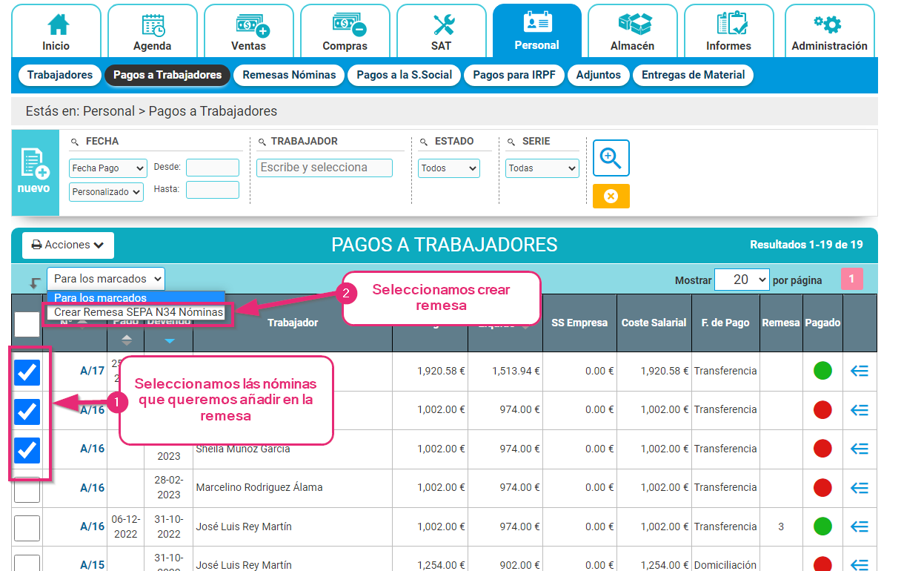Check Marcelino Rodriguez Álama's row checkbox
The height and width of the screenshot is (571, 924).
(27, 488)
